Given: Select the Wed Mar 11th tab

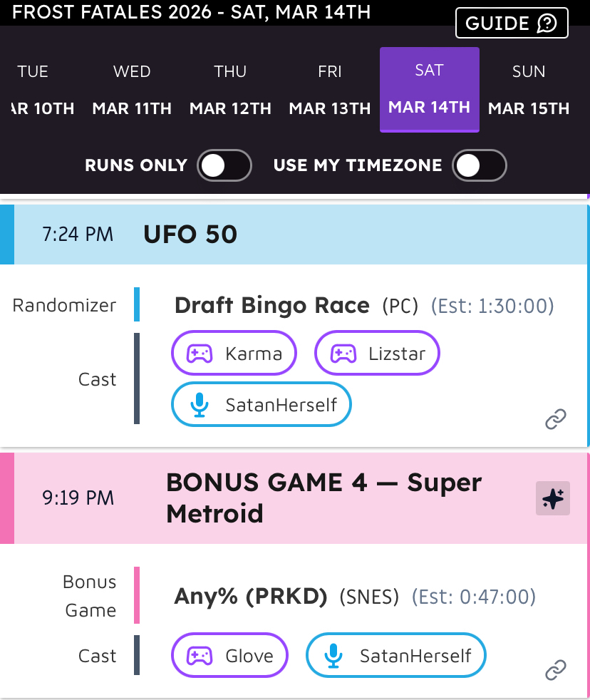Looking at the screenshot, I should (x=132, y=90).
